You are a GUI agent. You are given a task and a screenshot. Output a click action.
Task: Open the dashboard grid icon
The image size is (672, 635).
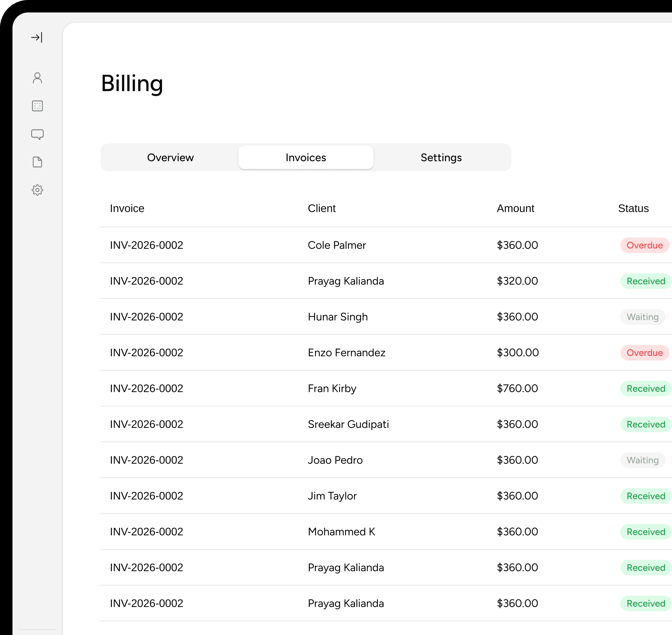[x=37, y=106]
